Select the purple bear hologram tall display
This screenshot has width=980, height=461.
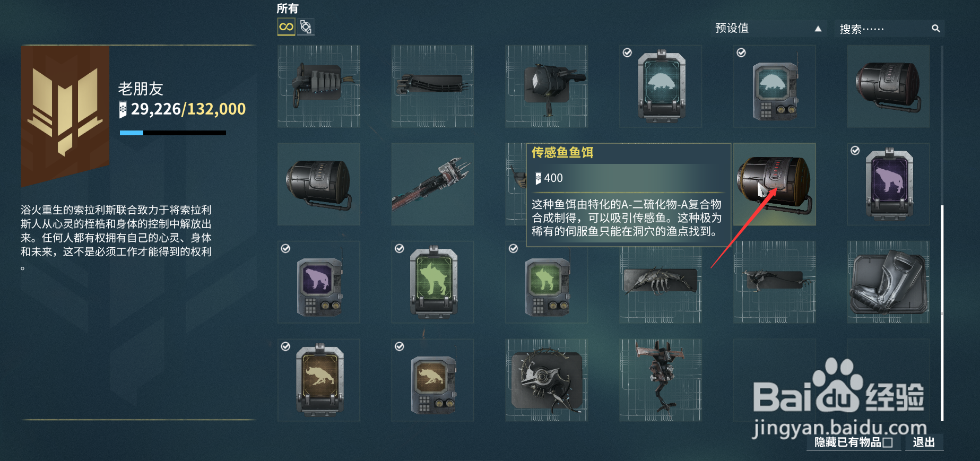pyautogui.click(x=888, y=184)
